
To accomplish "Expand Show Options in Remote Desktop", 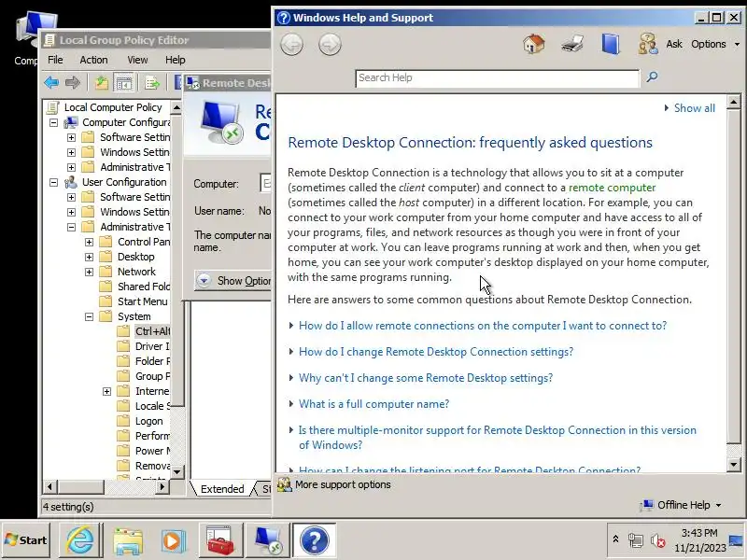I will [233, 281].
